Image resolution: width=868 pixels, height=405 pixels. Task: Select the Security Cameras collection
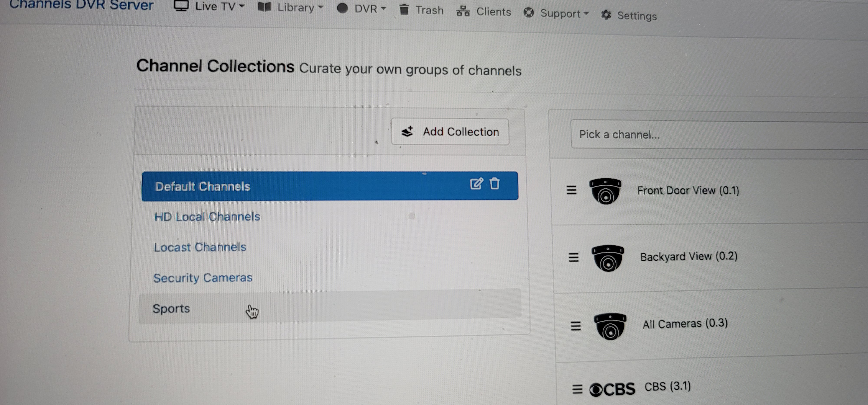coord(203,278)
